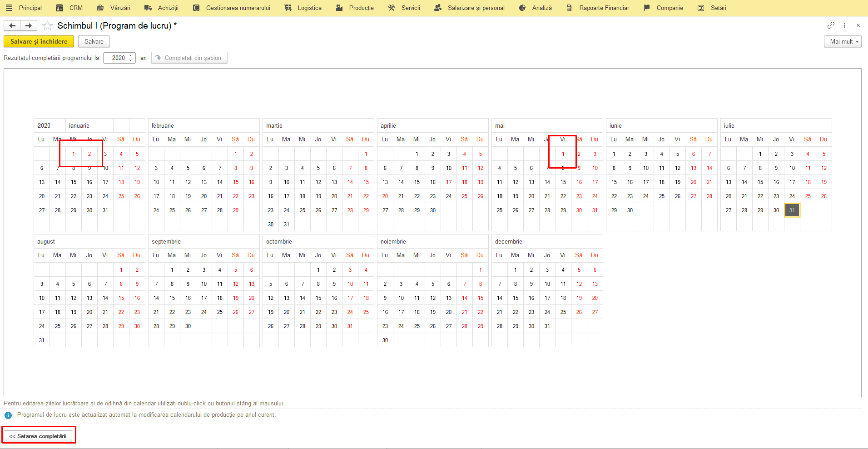Image resolution: width=868 pixels, height=449 pixels.
Task: Decrease year with stepper down arrow
Action: click(131, 60)
